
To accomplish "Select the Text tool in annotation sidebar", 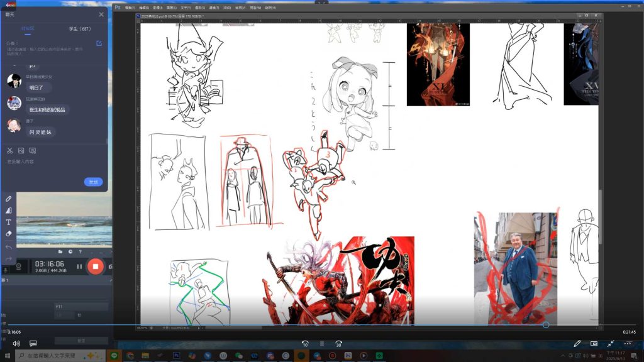I will point(9,222).
